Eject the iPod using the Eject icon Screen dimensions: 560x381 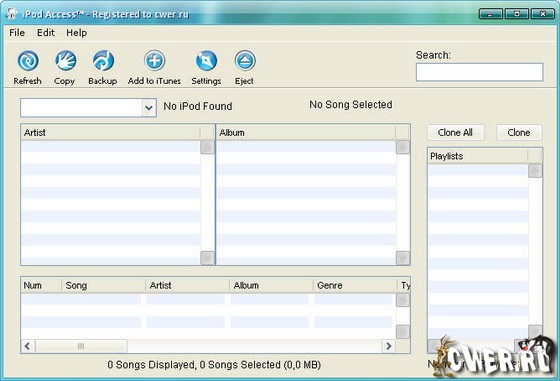tap(245, 61)
